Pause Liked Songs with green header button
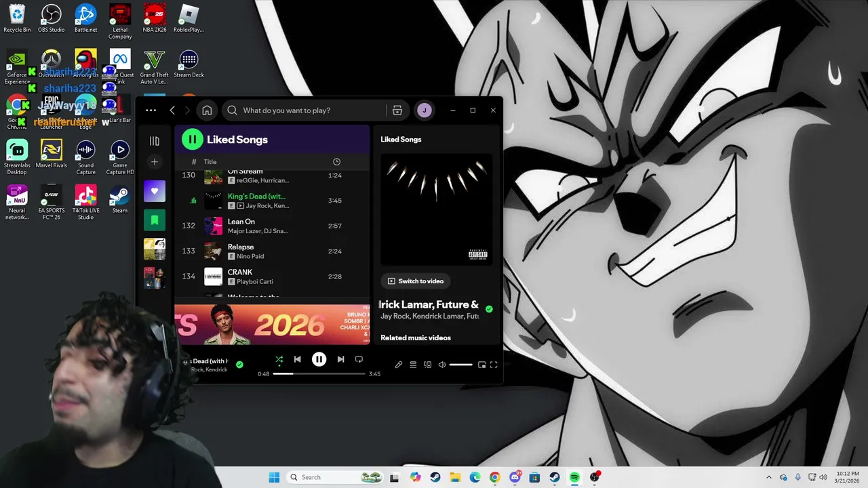This screenshot has width=868, height=488. (193, 140)
